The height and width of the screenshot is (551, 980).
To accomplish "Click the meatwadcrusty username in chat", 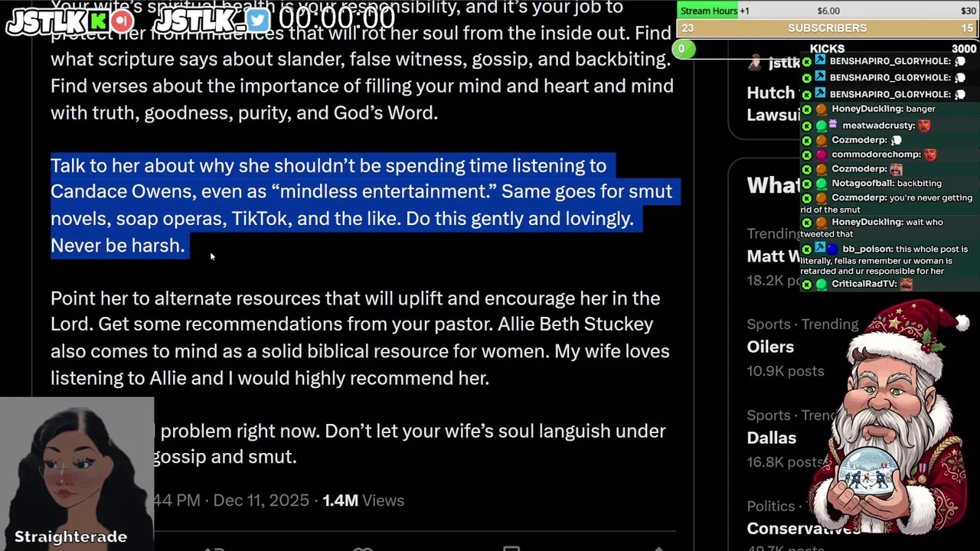I will [877, 125].
